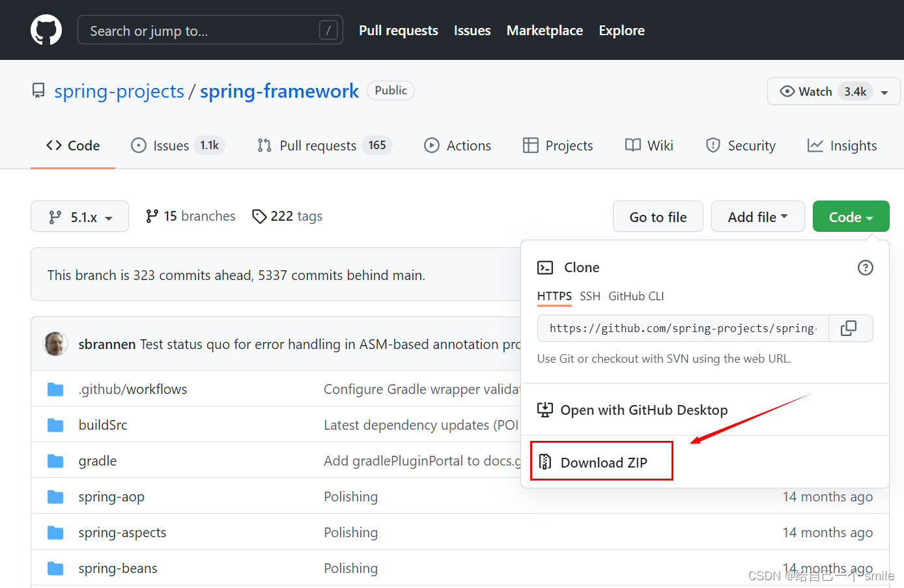Open the repository Pull requests tab with 165
Image resolution: width=904 pixels, height=588 pixels.
click(324, 145)
